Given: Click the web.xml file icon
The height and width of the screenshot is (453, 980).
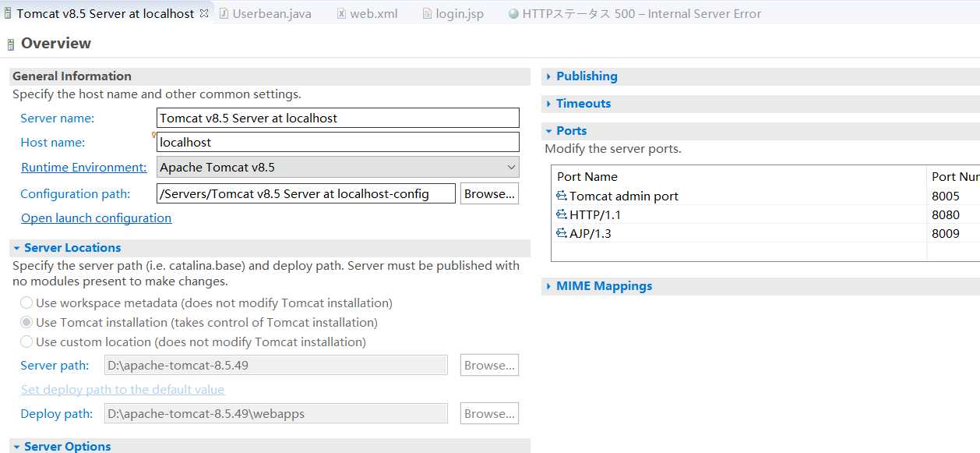Looking at the screenshot, I should pos(341,14).
